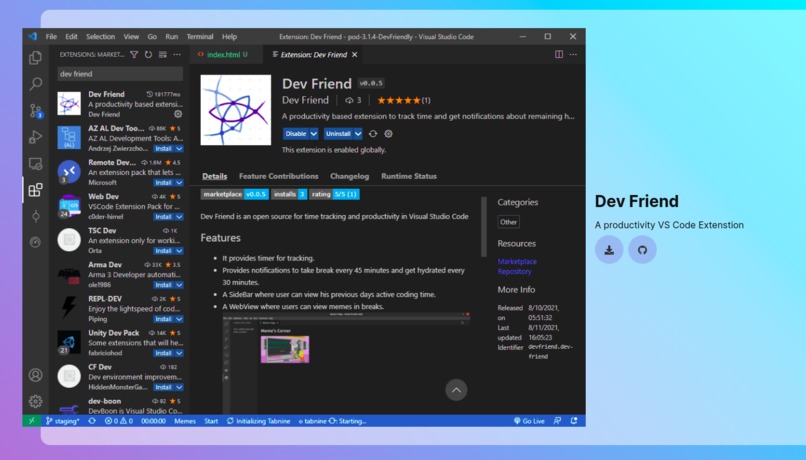Click the Initializing Tabnine status item

(259, 421)
